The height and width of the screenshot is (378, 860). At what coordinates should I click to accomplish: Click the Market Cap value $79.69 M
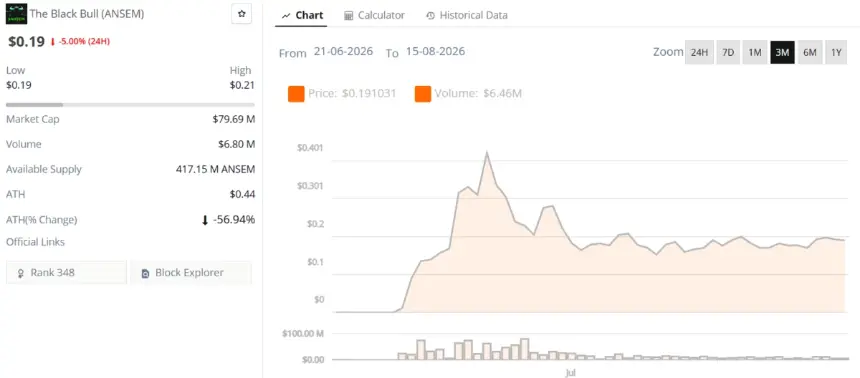234,119
